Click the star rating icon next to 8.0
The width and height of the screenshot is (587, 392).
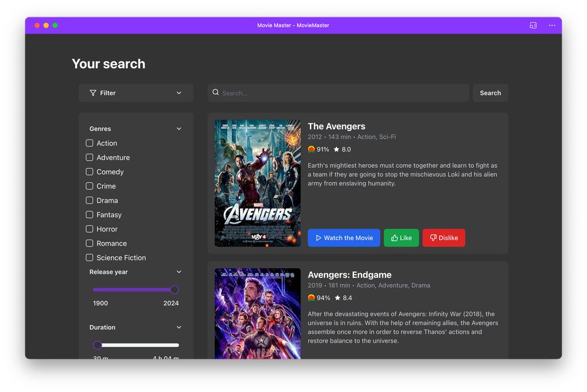336,149
